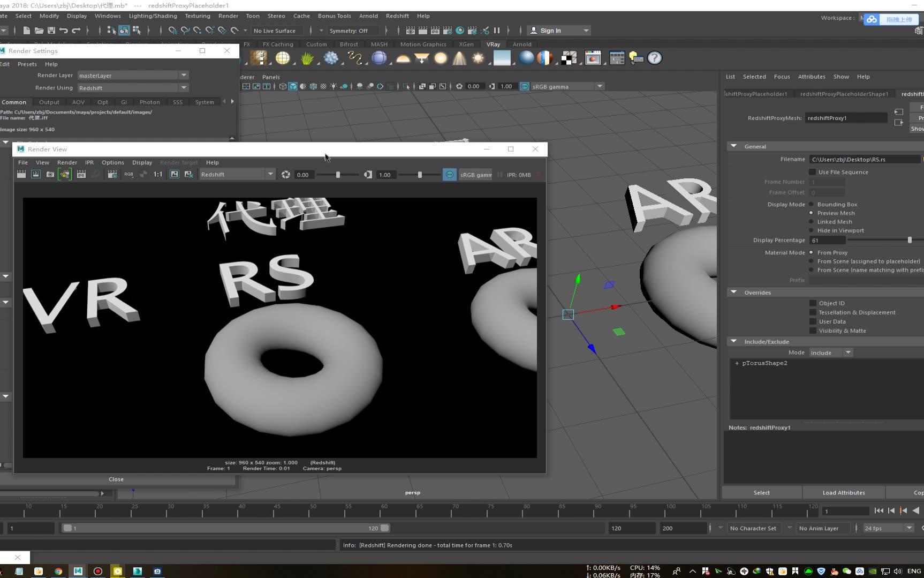Open the Redshift renderer dropdown in Render View
This screenshot has width=924, height=578.
[237, 175]
